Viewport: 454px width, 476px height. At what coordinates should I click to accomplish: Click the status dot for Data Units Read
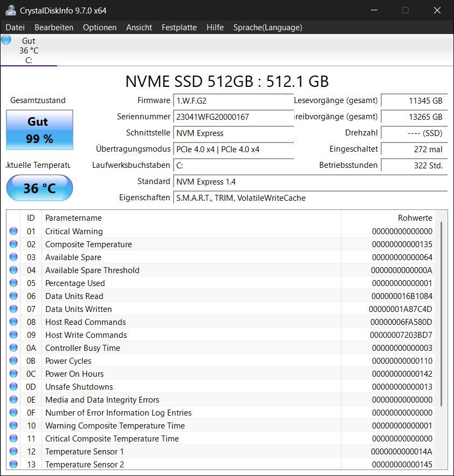(13, 296)
